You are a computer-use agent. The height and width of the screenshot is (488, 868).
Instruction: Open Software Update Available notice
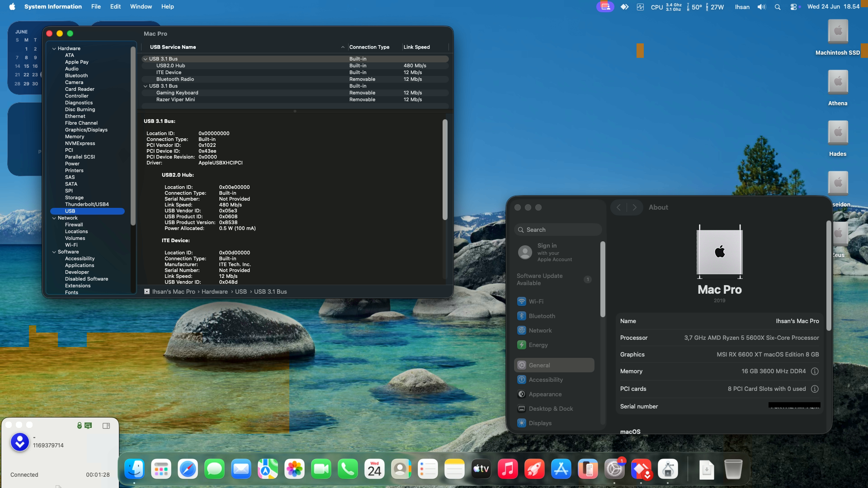[x=554, y=279]
